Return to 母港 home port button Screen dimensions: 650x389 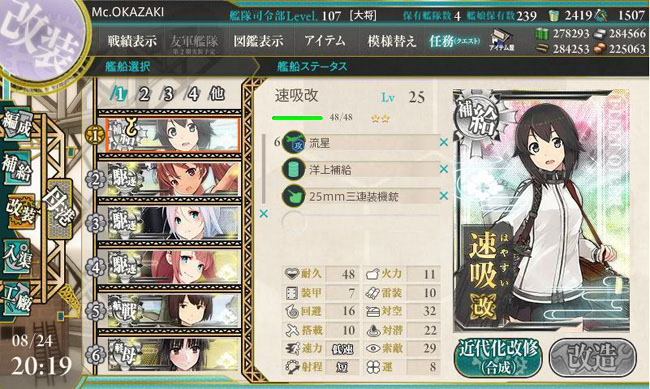pos(60,210)
